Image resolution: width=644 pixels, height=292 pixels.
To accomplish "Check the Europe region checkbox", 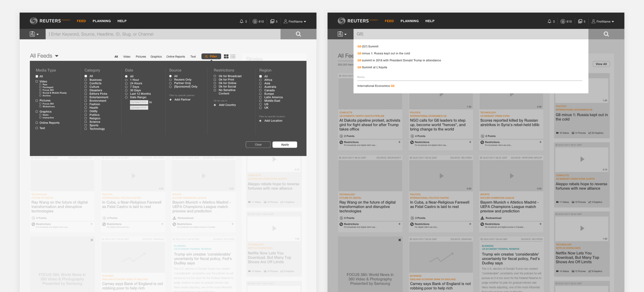I will 260,94.
